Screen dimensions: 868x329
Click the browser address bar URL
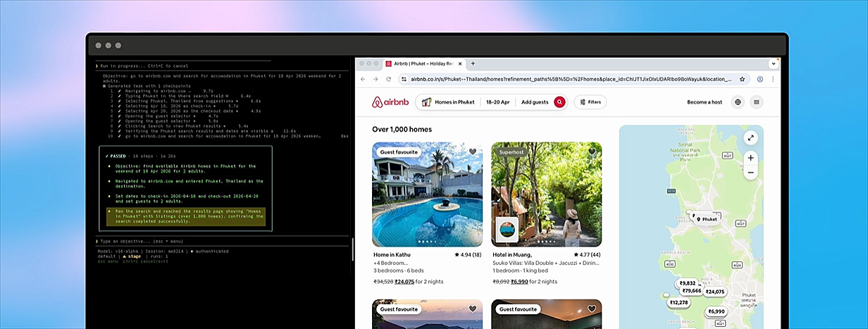click(x=571, y=79)
